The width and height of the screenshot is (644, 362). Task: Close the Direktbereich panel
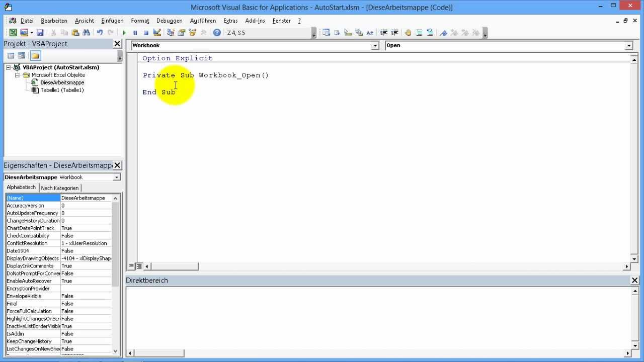634,280
